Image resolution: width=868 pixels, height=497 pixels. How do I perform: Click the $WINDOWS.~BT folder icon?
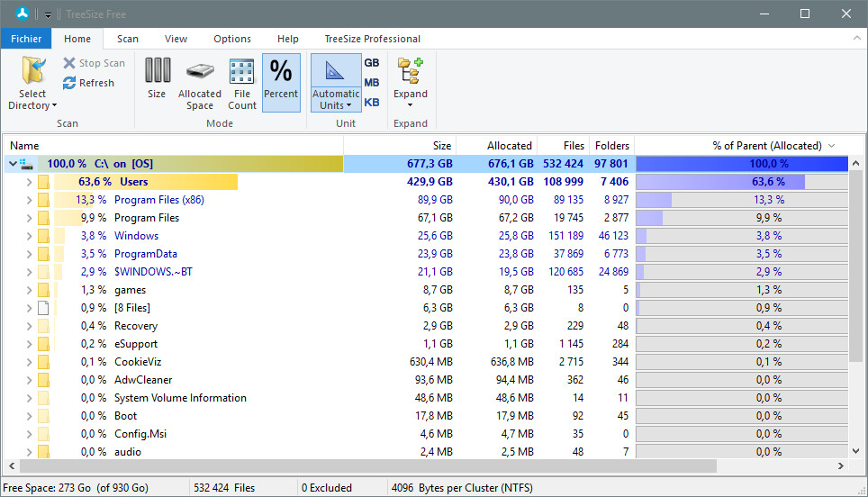click(44, 272)
